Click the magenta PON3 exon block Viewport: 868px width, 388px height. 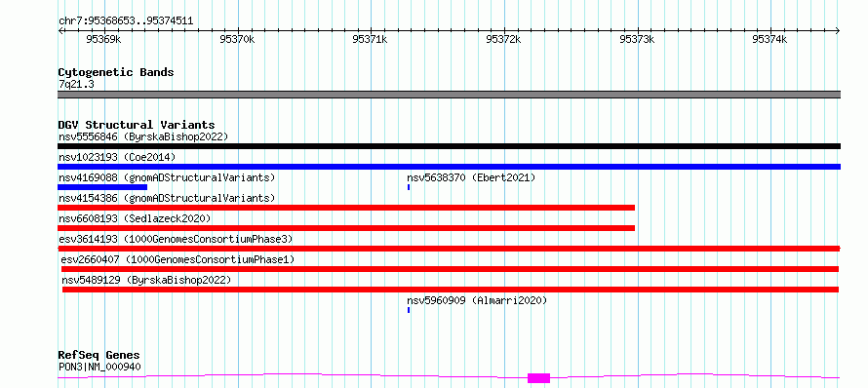538,378
